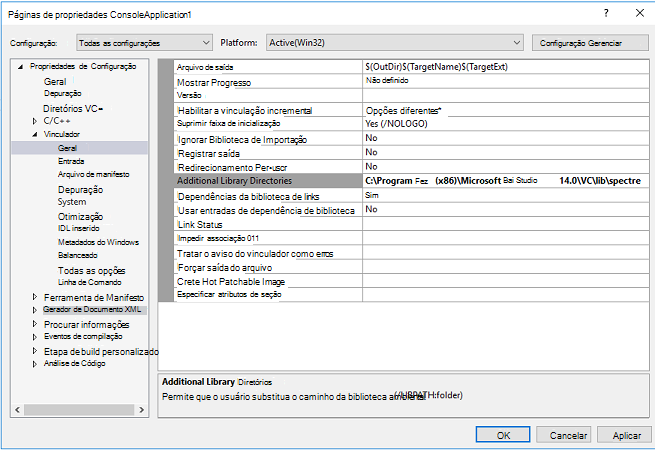Click left arrow of tree horizontal scrollbar
The image size is (655, 450).
tap(18, 409)
